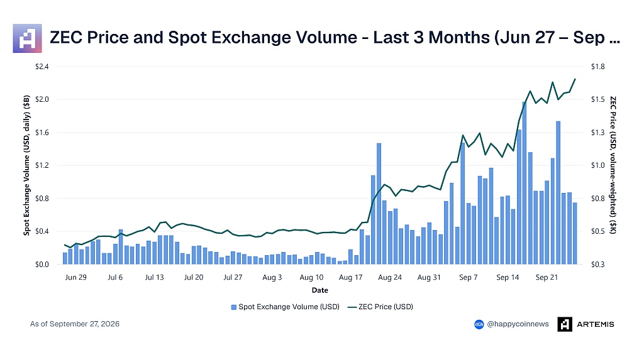This screenshot has height=362, width=644.
Task: Click the 'Sep 7' date label
Action: (x=468, y=277)
